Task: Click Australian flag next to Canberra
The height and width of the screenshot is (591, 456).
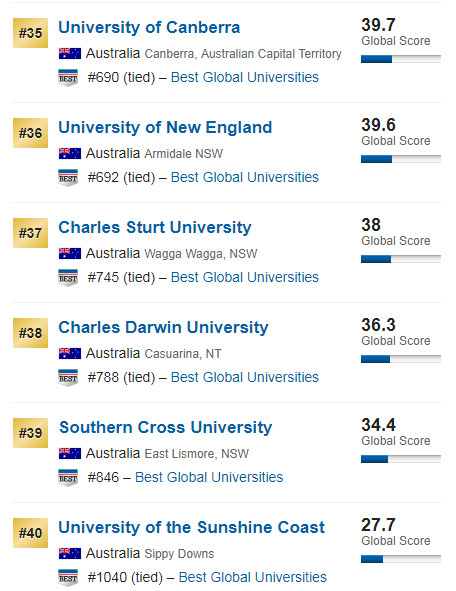Action: click(x=70, y=54)
